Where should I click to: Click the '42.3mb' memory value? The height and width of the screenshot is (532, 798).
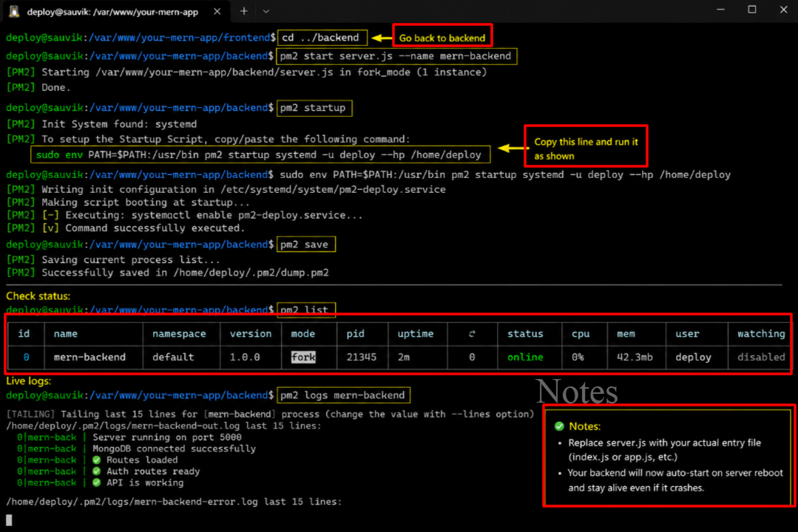tap(635, 357)
